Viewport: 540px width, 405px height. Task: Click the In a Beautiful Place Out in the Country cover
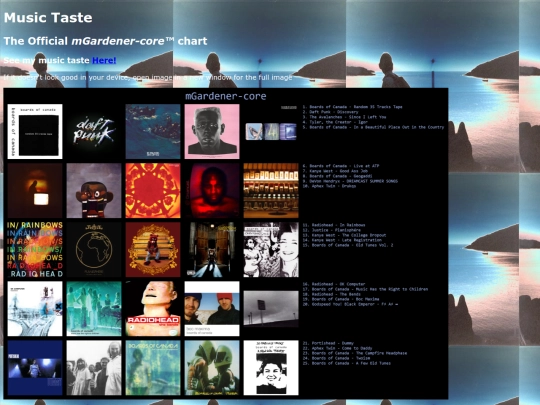[271, 132]
